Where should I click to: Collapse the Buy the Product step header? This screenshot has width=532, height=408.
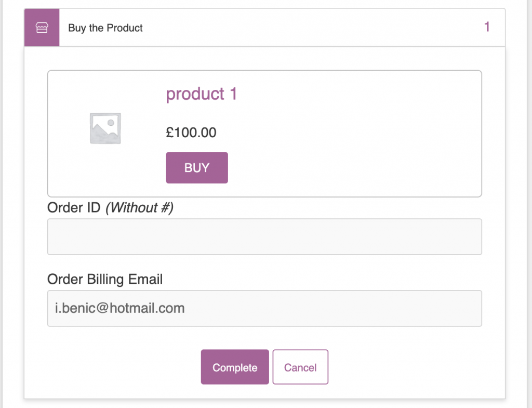click(264, 28)
